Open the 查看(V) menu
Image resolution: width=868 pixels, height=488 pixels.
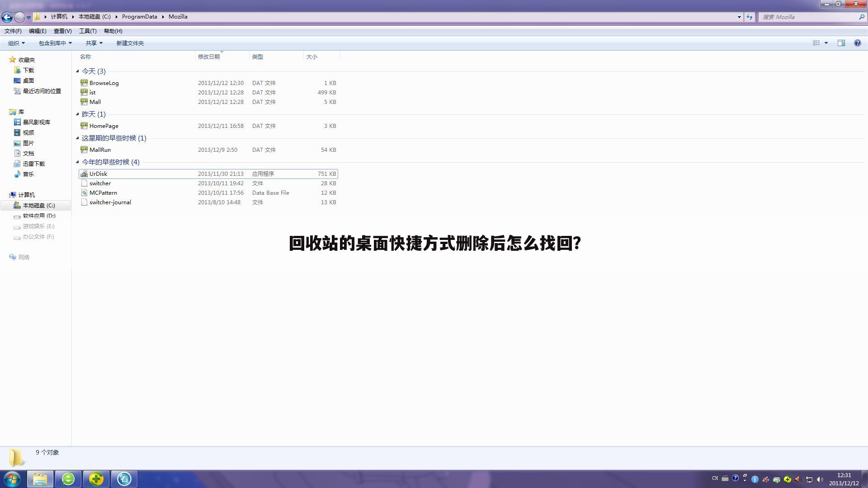click(62, 31)
